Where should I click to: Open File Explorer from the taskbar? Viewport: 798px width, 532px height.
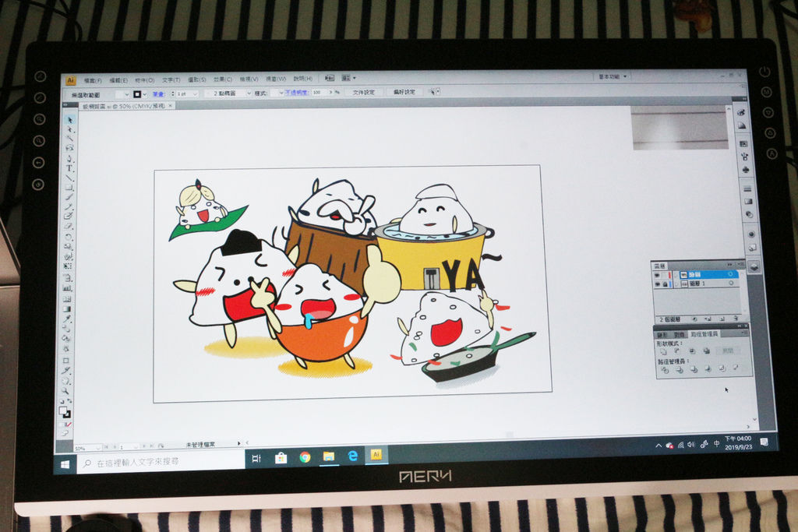[329, 456]
